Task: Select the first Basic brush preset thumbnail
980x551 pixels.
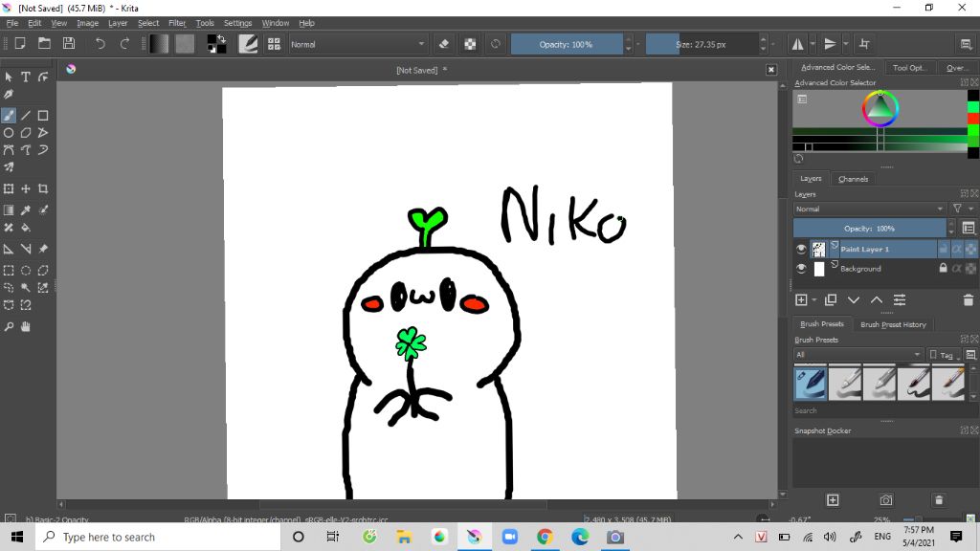Action: 810,383
